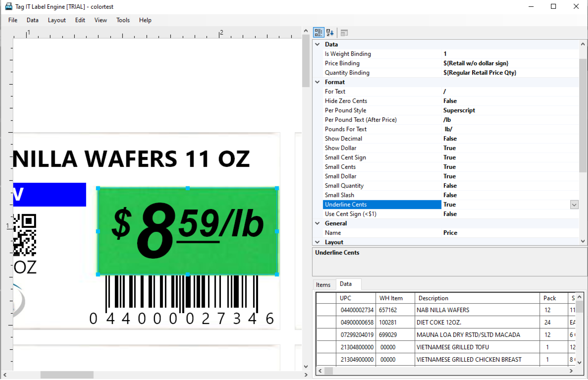Click the Description column header
This screenshot has width=588, height=380.
[x=477, y=298]
